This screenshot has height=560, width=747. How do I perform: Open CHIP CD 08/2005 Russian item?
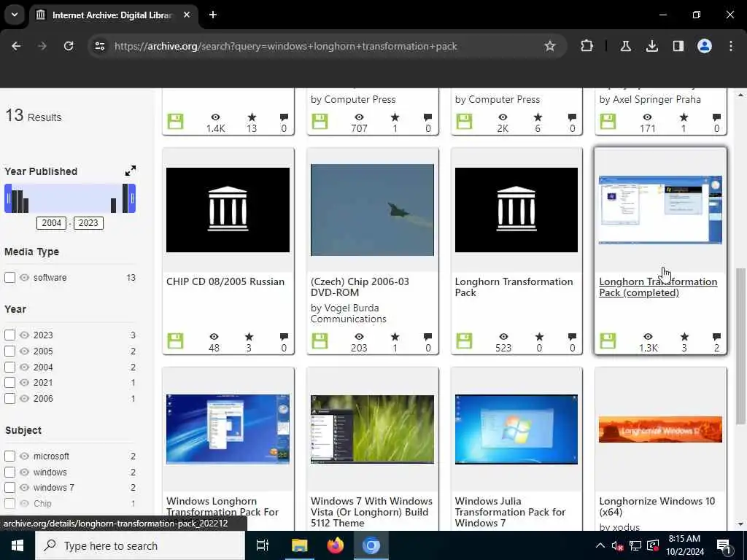click(225, 282)
